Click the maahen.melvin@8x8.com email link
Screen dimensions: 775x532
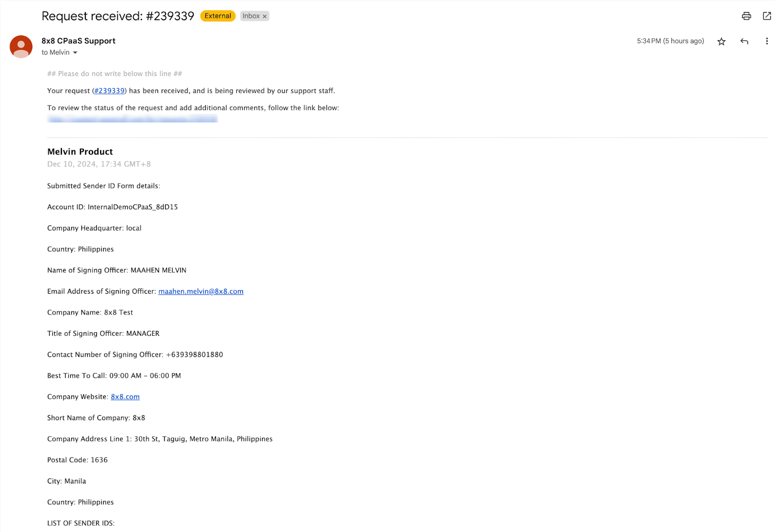[201, 292]
